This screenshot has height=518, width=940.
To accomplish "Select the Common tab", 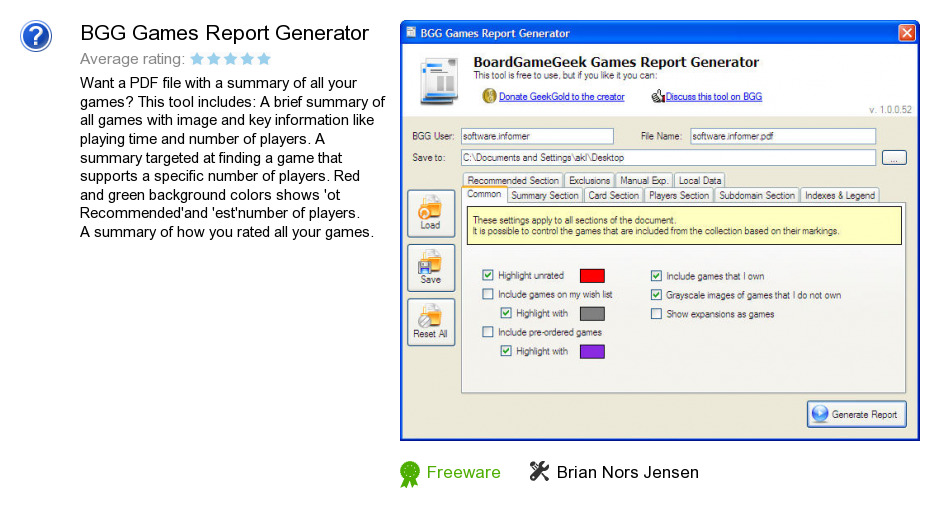I will 484,194.
